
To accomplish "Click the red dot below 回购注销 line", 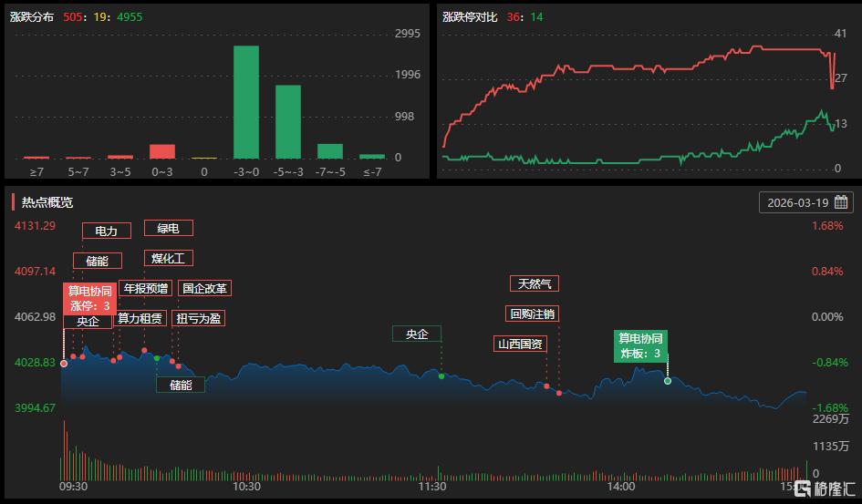I will click(x=559, y=393).
